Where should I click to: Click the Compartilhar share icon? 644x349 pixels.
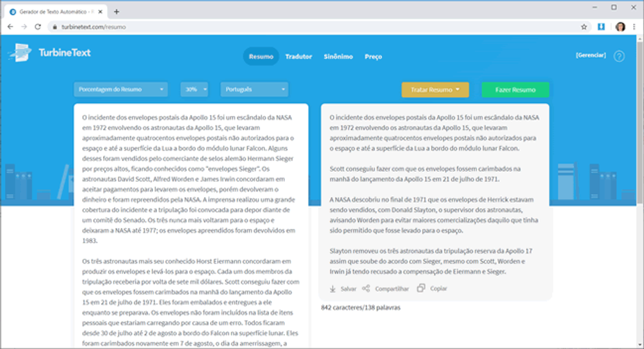(366, 289)
